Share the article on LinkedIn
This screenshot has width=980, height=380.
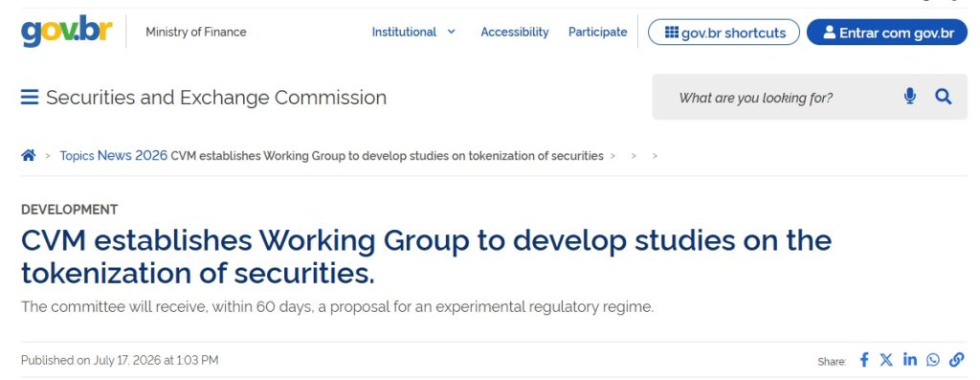(909, 359)
